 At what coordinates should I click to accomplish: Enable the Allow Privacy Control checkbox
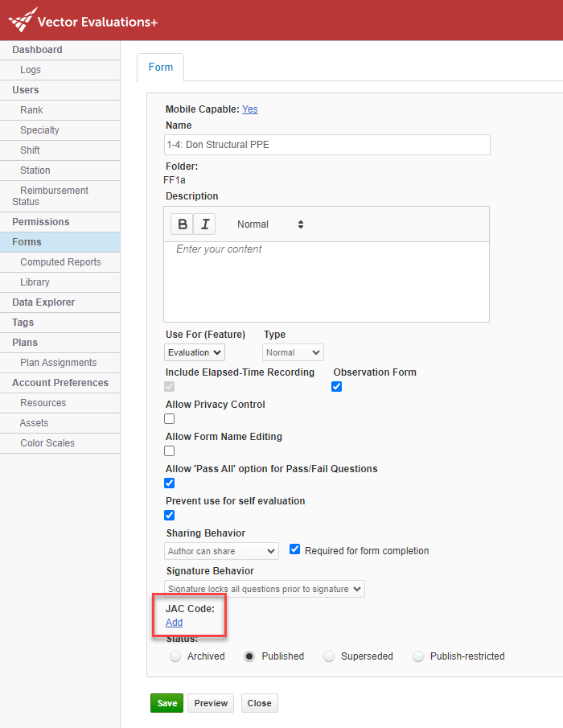point(169,418)
